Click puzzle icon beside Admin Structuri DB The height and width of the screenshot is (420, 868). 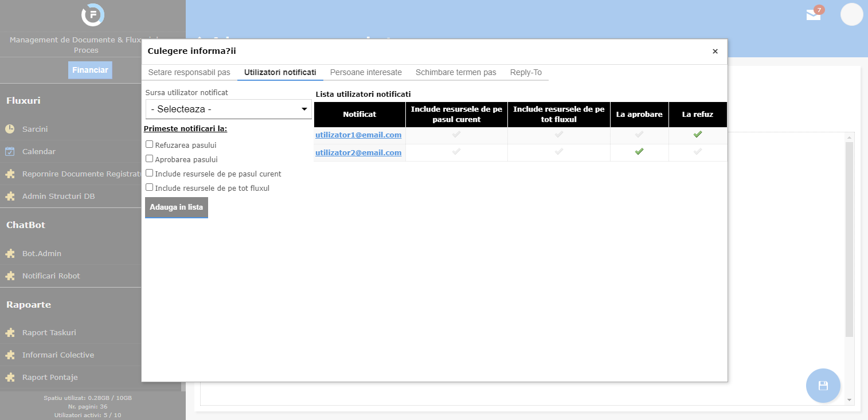tap(10, 196)
